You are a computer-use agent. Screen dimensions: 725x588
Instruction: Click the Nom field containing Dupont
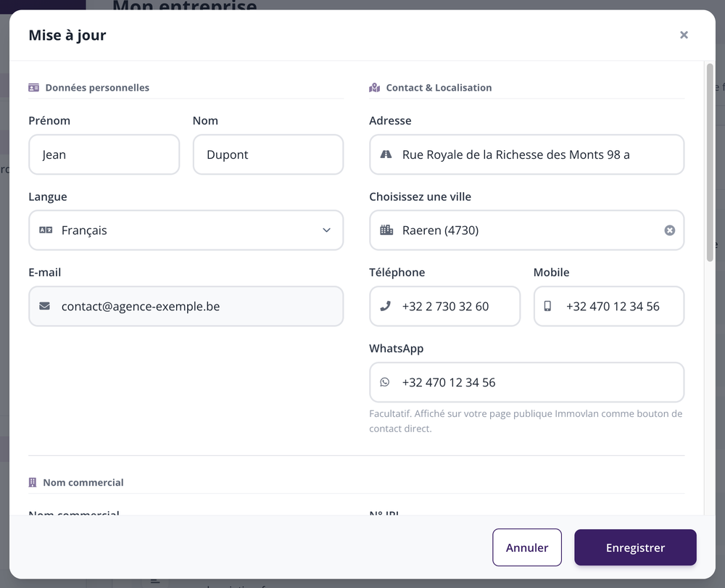tap(268, 154)
